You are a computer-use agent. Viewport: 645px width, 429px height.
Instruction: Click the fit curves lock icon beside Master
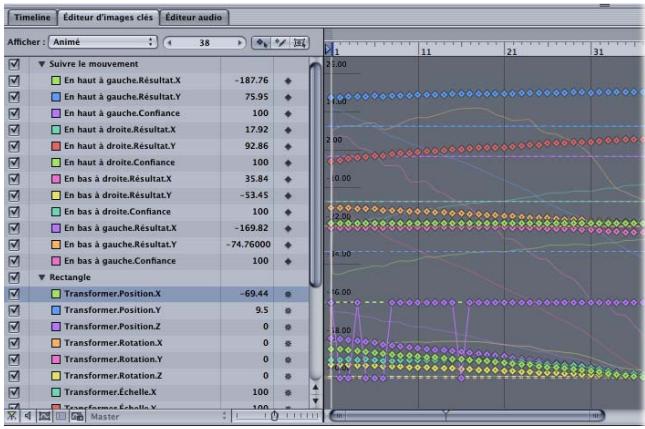[77, 416]
